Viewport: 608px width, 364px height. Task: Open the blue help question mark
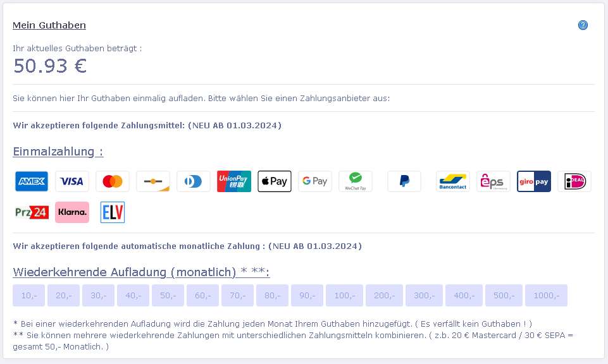coord(583,25)
